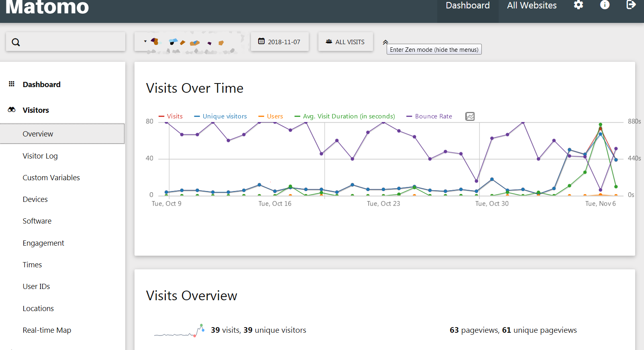Click the sign out icon
644x350 pixels.
pos(631,5)
